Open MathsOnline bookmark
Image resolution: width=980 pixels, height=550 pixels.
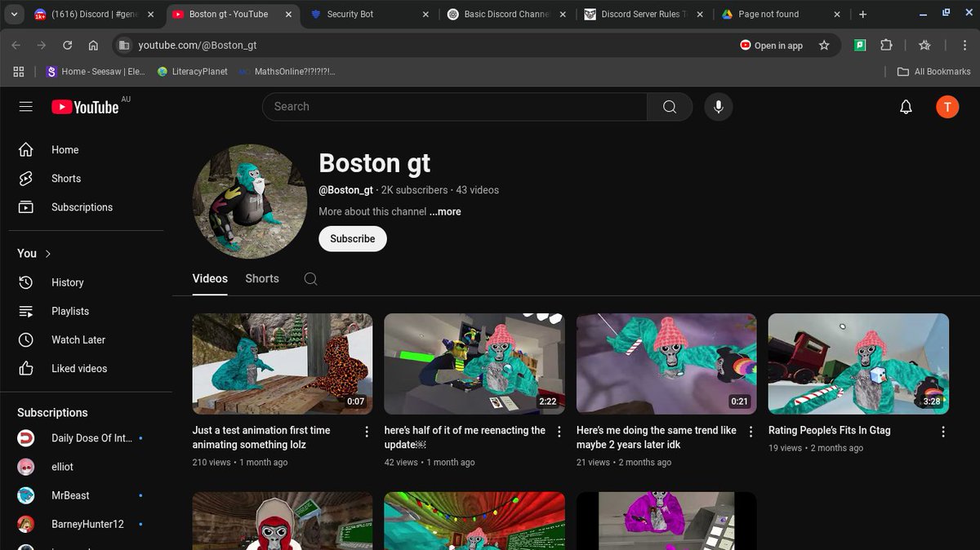tap(286, 72)
